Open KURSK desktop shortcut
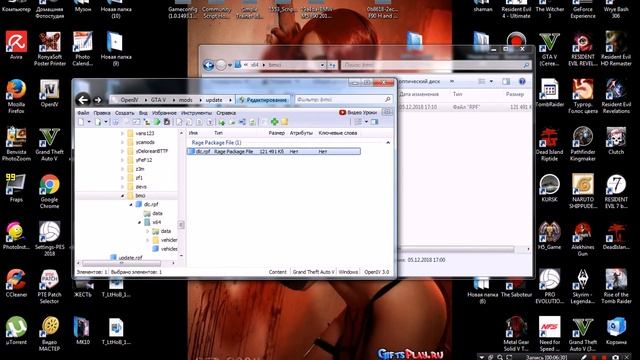 tap(549, 188)
